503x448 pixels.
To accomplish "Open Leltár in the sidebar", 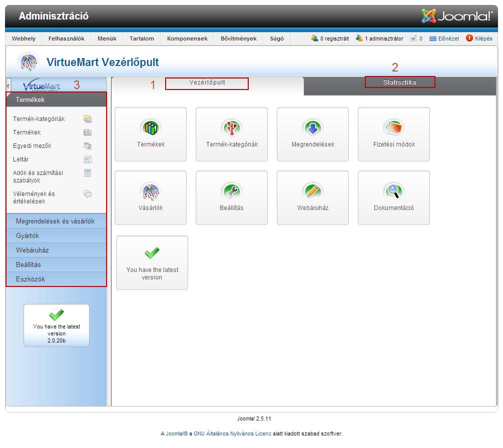I will pos(21,159).
